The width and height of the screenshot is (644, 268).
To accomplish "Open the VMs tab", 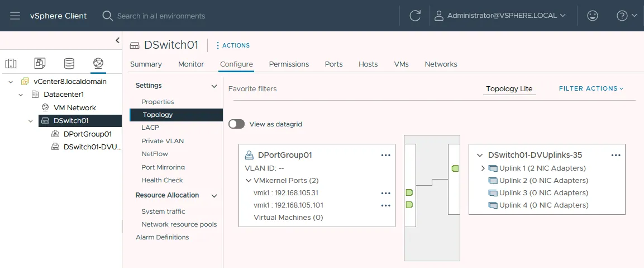I will (401, 64).
